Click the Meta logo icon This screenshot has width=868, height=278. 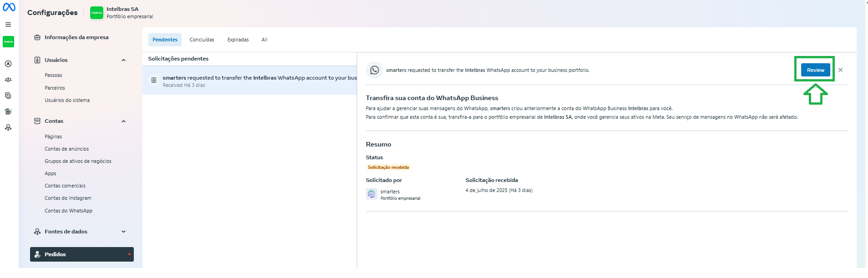click(9, 7)
